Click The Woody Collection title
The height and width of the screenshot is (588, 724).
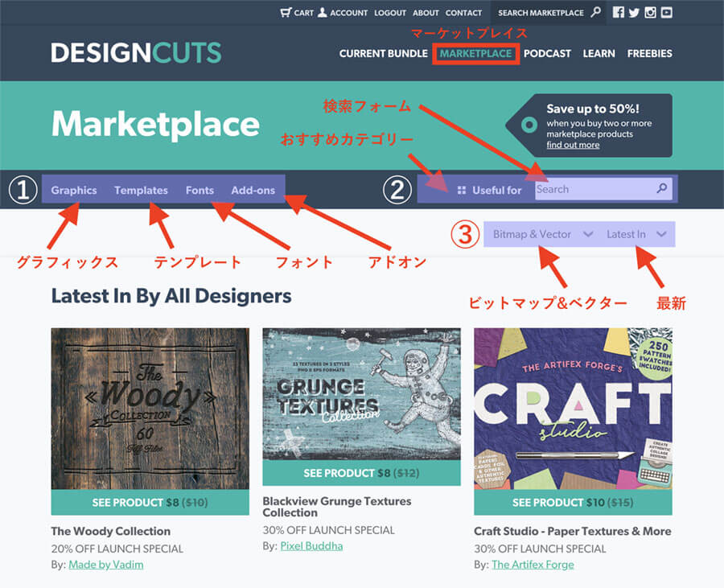111,531
